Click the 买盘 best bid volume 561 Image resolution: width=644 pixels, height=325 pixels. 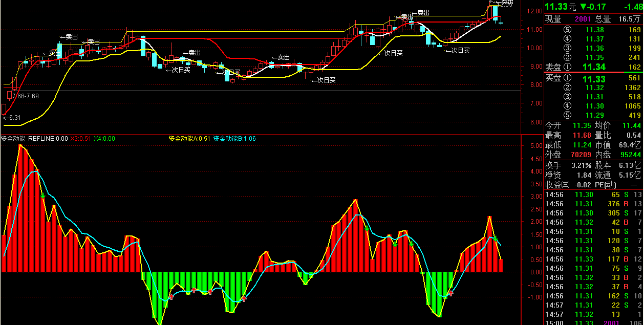point(634,78)
